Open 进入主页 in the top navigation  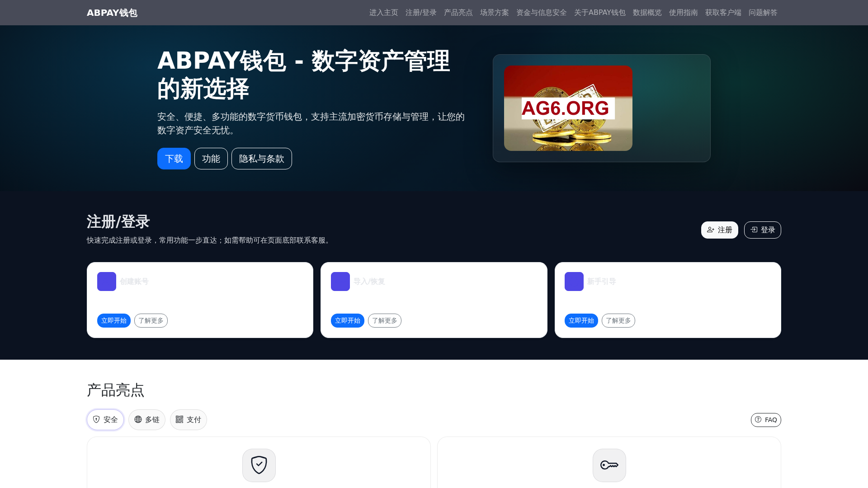pyautogui.click(x=383, y=13)
